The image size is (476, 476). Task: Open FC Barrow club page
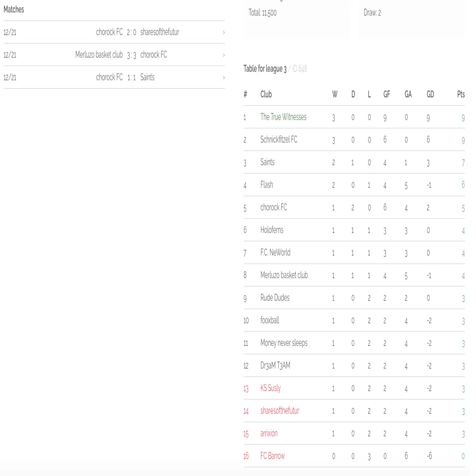click(x=273, y=456)
